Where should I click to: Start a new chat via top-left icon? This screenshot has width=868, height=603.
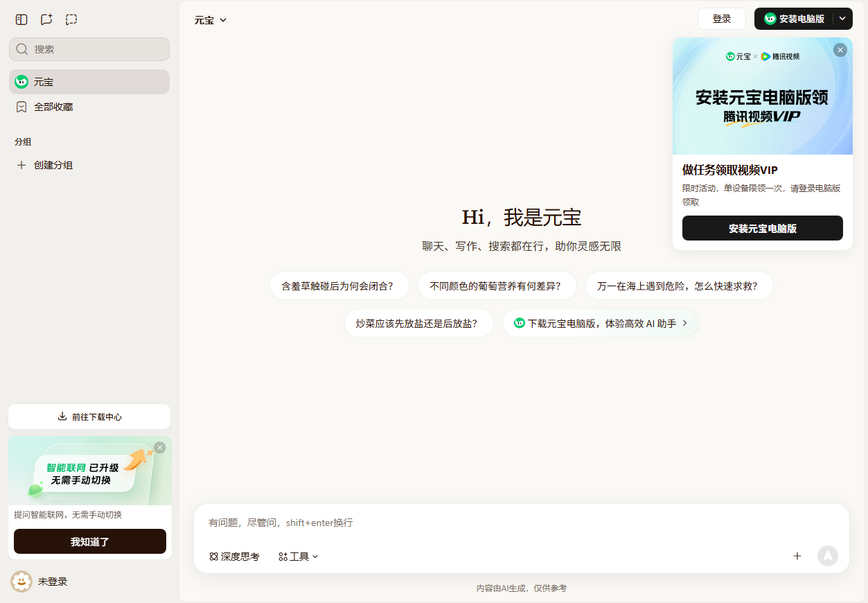tap(46, 19)
